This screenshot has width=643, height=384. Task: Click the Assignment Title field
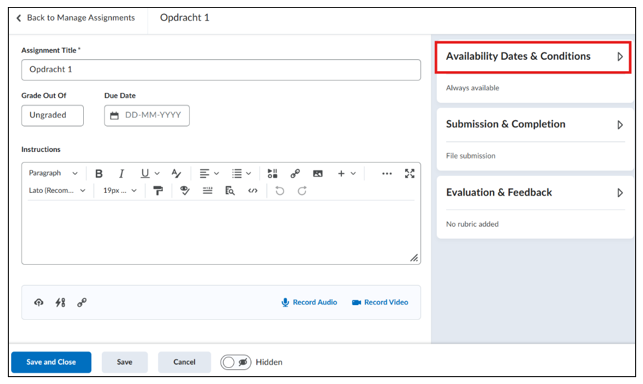[x=221, y=70]
